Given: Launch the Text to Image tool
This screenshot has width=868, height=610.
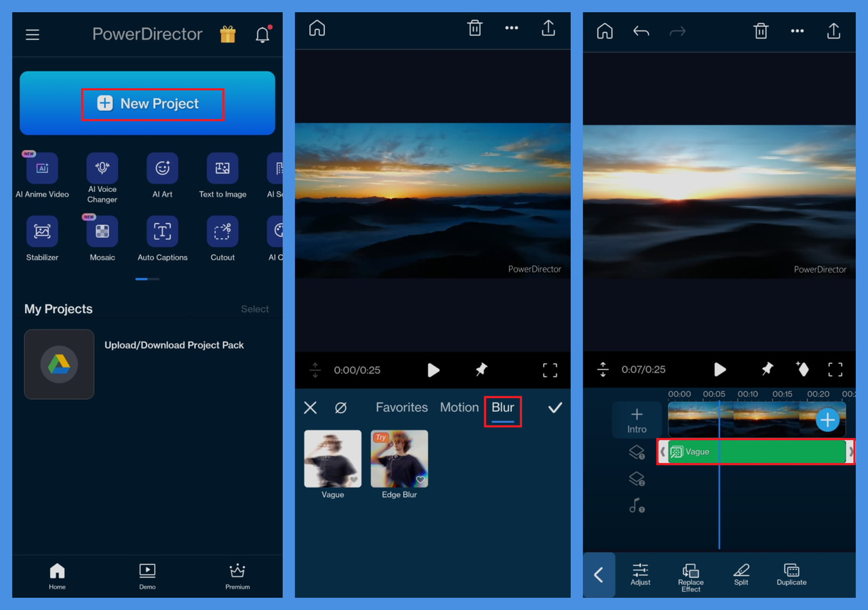Looking at the screenshot, I should [222, 175].
